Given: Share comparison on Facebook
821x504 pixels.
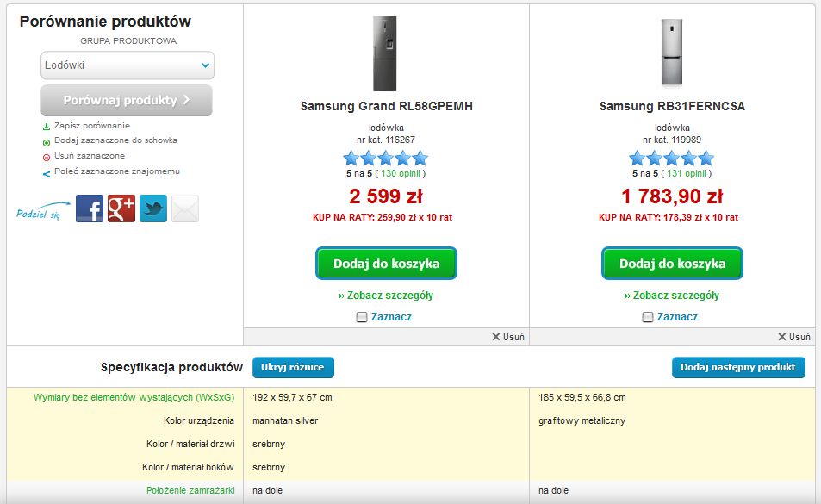Looking at the screenshot, I should click(90, 208).
